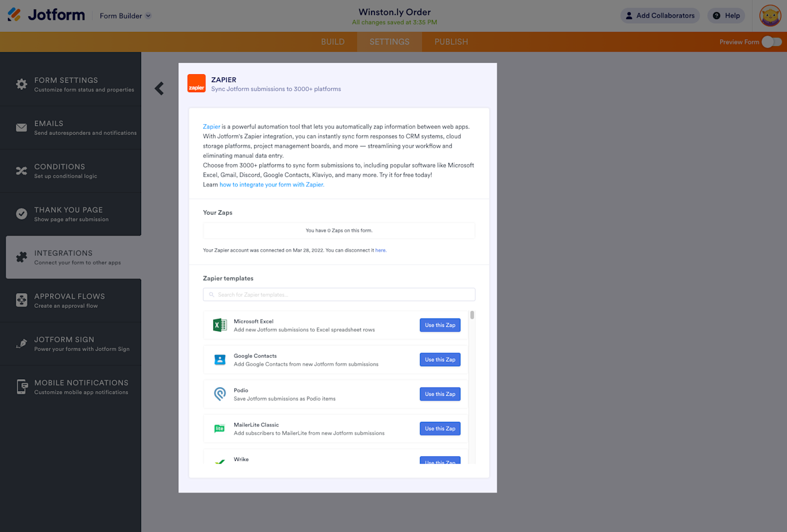The width and height of the screenshot is (787, 532).
Task: Click the Zapier logo icon
Action: click(x=196, y=83)
